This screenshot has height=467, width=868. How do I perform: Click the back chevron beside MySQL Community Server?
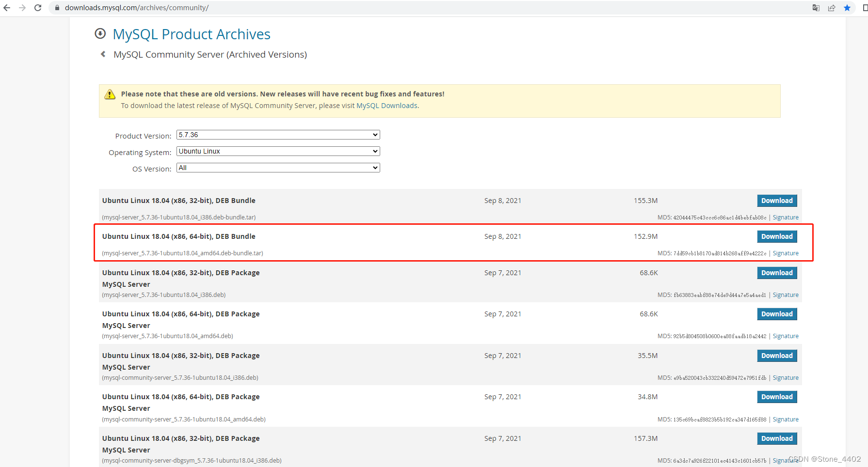pyautogui.click(x=103, y=54)
